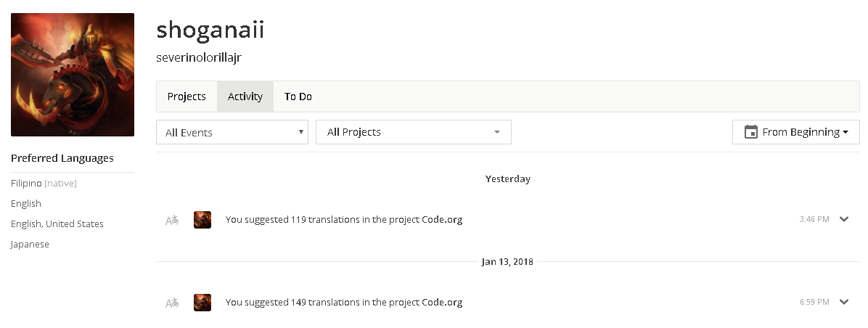Click the calendar icon in From Beginning
868x328 pixels.
pyautogui.click(x=750, y=132)
